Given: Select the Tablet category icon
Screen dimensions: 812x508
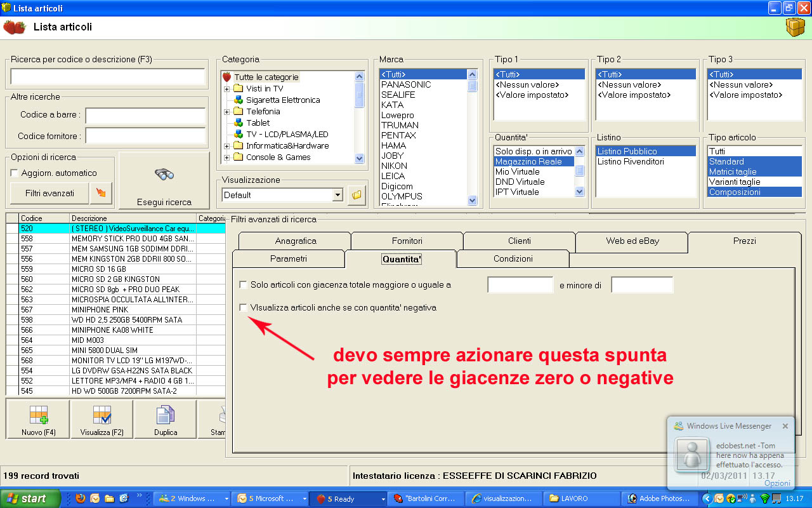Looking at the screenshot, I should click(x=239, y=123).
